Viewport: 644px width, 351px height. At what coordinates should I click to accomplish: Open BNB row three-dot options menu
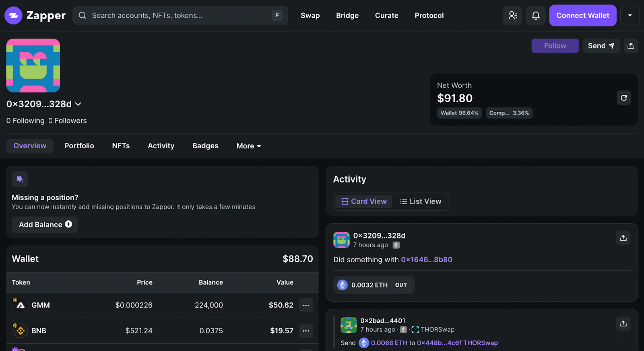(306, 331)
